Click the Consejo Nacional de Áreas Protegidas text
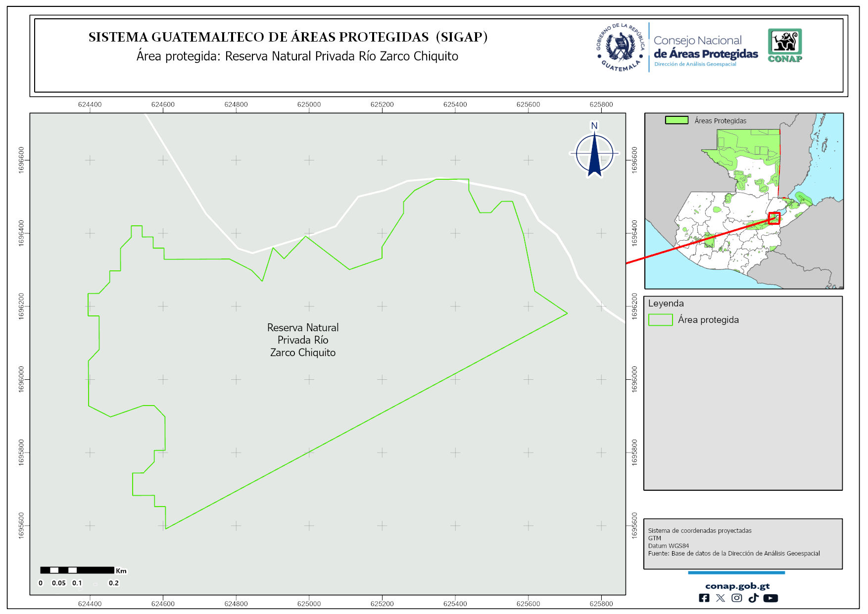The height and width of the screenshot is (614, 868). tap(705, 48)
